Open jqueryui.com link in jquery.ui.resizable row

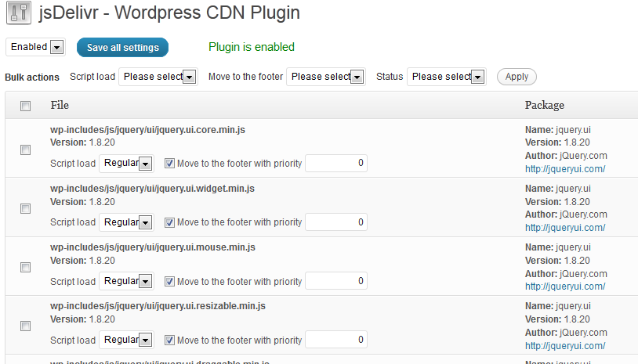pos(565,346)
